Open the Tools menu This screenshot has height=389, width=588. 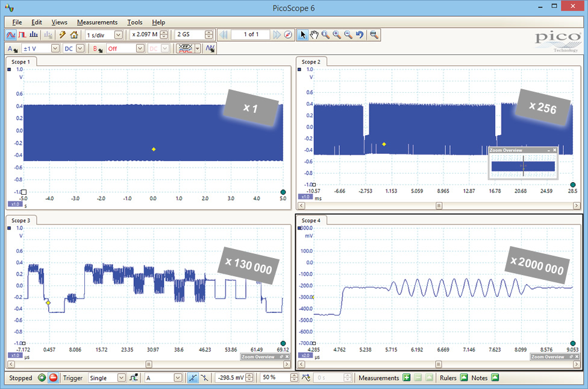tap(134, 22)
